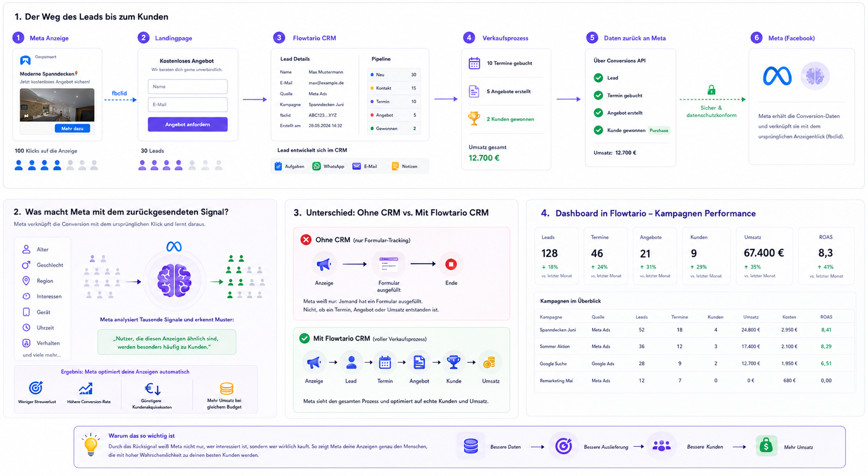Select the Kontakt pipeline stage
The width and height of the screenshot is (868, 476).
(394, 88)
